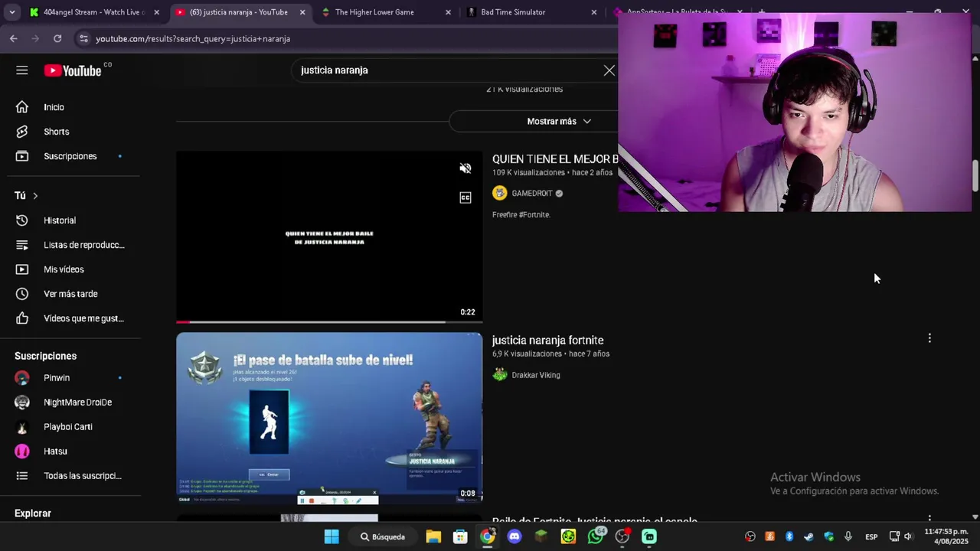Click the Explorar heading

tap(33, 514)
